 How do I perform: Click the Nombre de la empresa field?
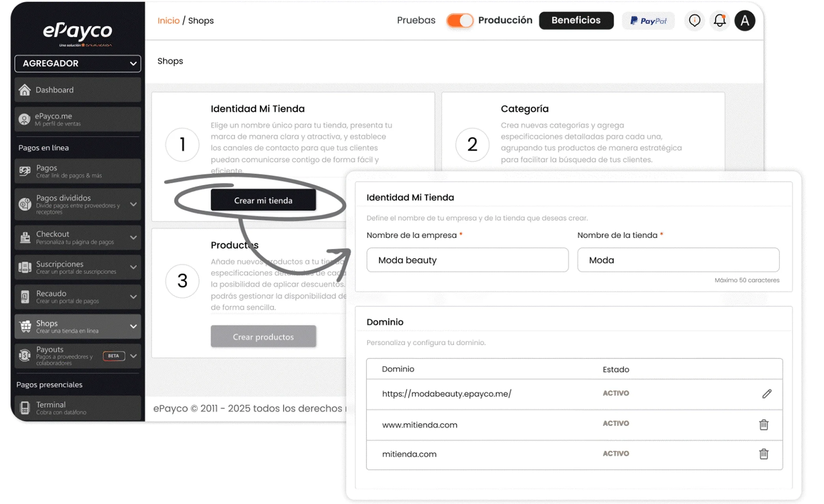pyautogui.click(x=467, y=260)
